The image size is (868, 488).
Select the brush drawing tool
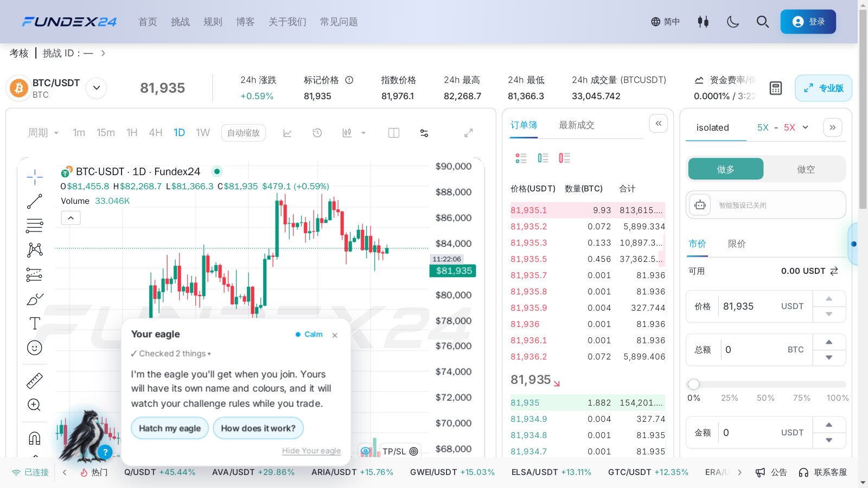(35, 299)
